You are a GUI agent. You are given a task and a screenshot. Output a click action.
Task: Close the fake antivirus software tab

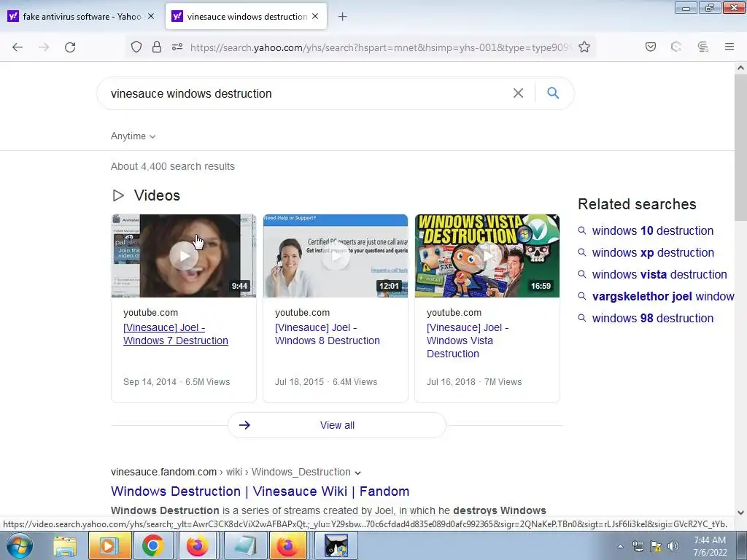pyautogui.click(x=151, y=16)
